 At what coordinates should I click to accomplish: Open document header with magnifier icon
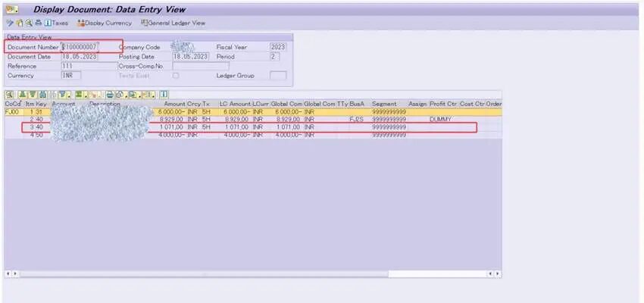click(x=29, y=23)
